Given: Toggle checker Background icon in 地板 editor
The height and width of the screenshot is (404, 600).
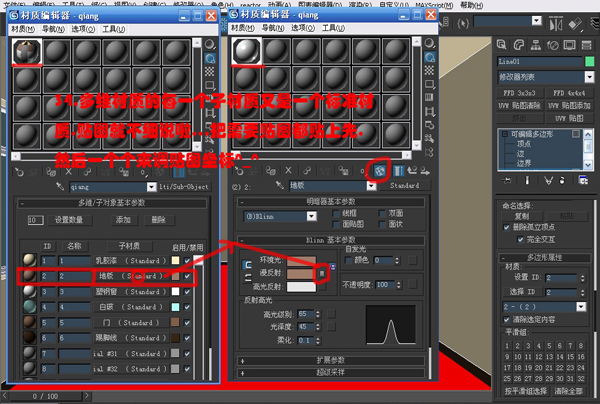Looking at the screenshot, I should click(429, 70).
